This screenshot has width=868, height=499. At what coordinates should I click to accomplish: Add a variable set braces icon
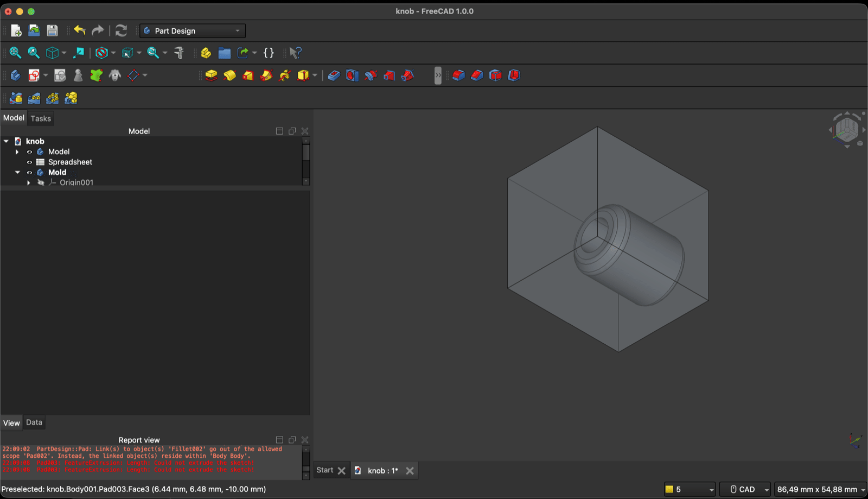(269, 53)
